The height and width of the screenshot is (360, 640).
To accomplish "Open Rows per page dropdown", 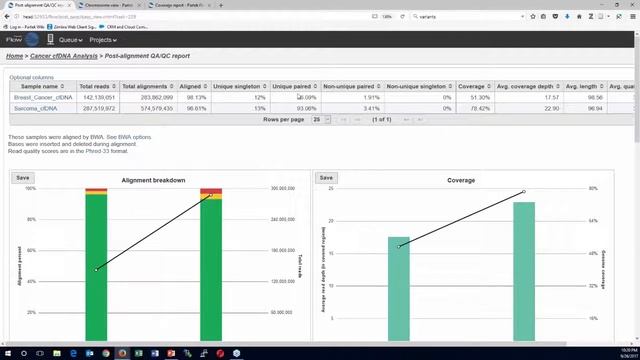I will (321, 120).
